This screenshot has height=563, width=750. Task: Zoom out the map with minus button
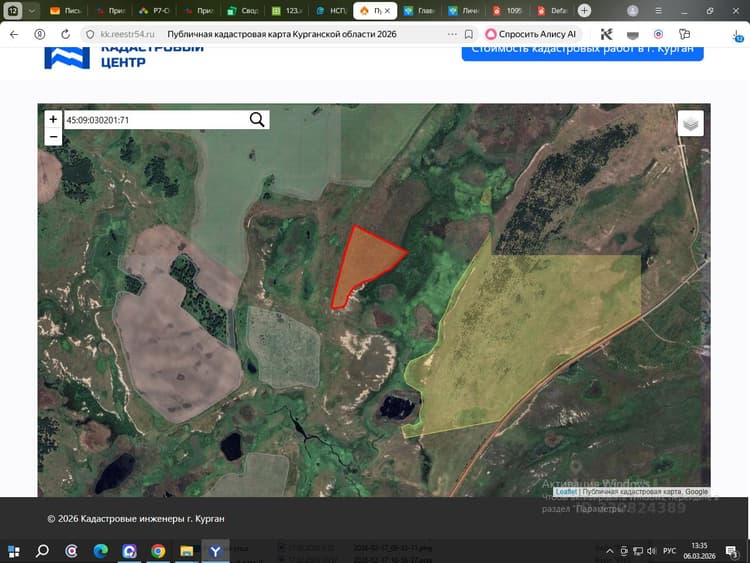click(53, 137)
